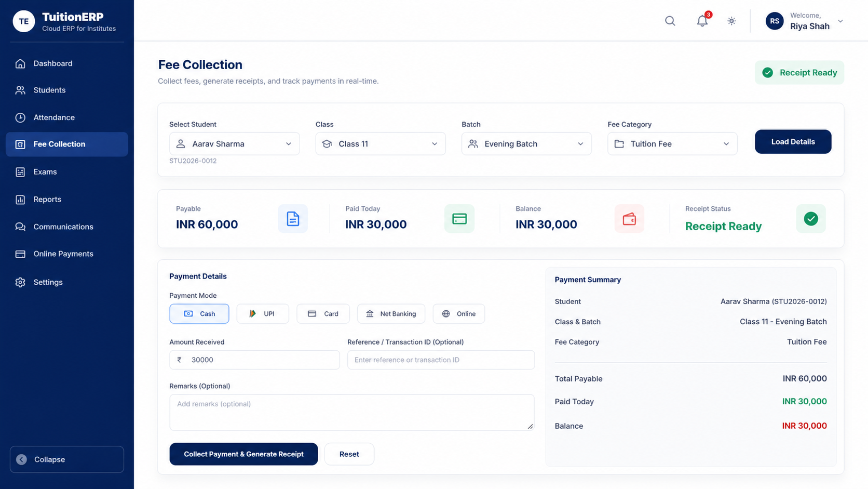Click the RS user avatar
Viewport: 868px width, 489px height.
pyautogui.click(x=775, y=21)
